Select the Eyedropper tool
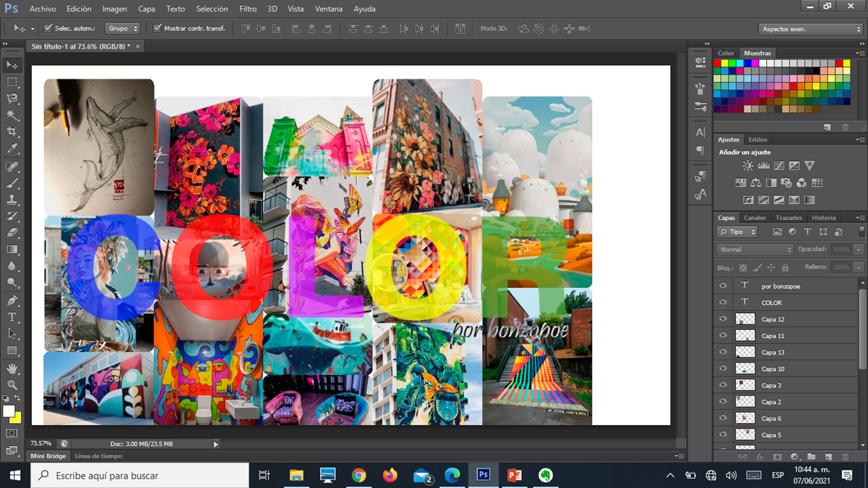The image size is (868, 488). [12, 148]
